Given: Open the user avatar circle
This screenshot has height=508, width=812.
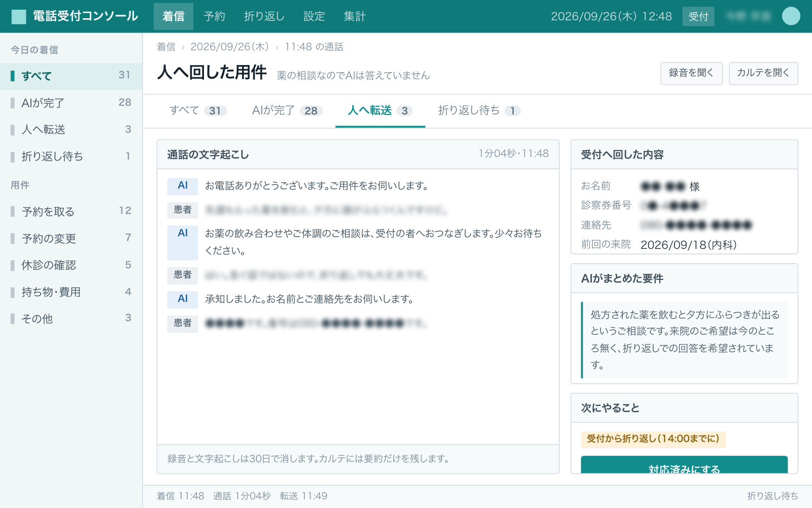Looking at the screenshot, I should click(791, 16).
